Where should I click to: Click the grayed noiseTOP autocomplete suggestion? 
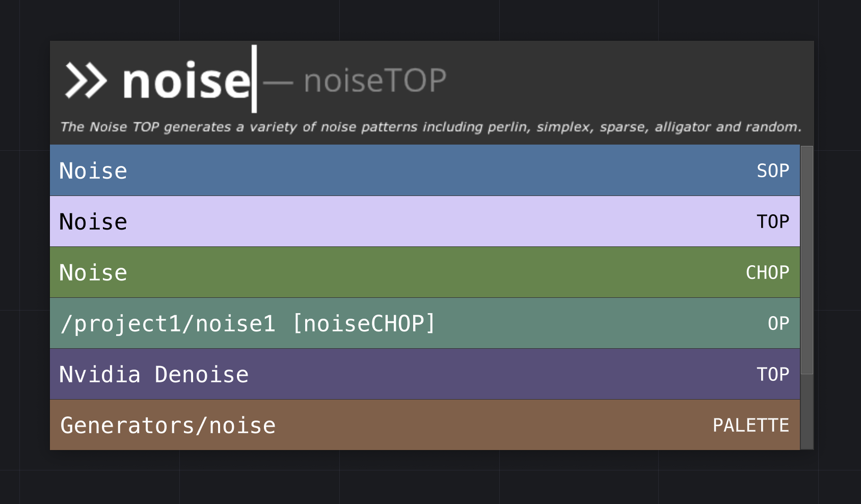[x=375, y=80]
